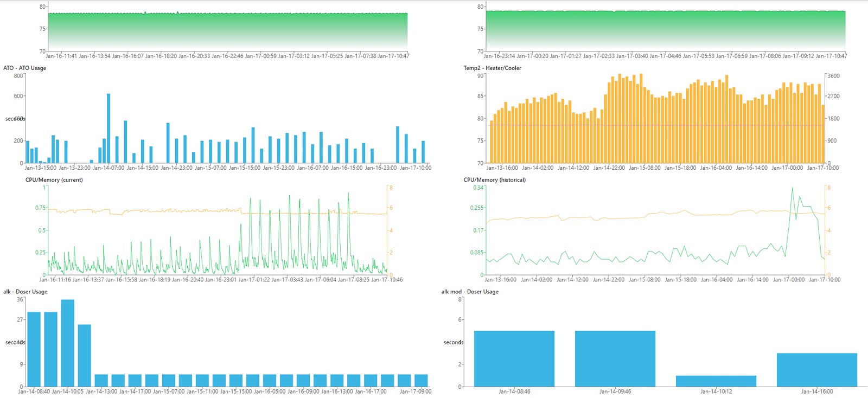Click the Jan-14-09:46 bar in alk mod chart
Viewport: 868px width, 398px height.
tap(615, 358)
